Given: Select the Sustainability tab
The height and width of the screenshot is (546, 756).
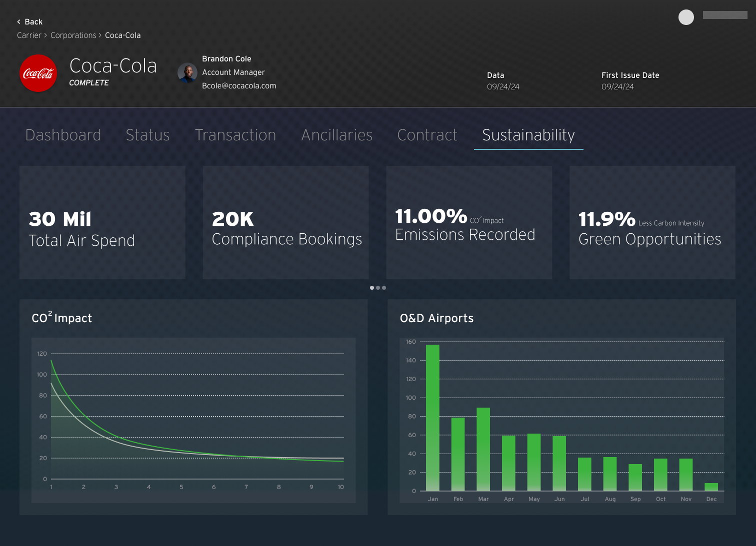Looking at the screenshot, I should pos(528,135).
